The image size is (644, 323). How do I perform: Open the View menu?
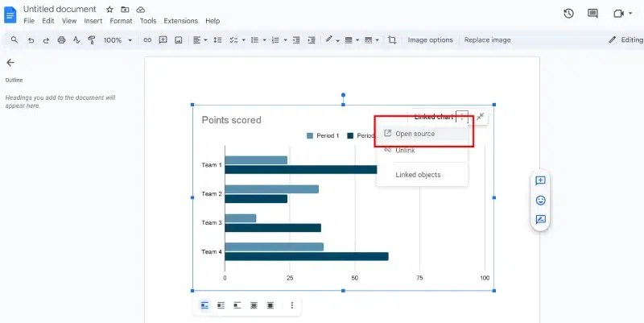69,21
